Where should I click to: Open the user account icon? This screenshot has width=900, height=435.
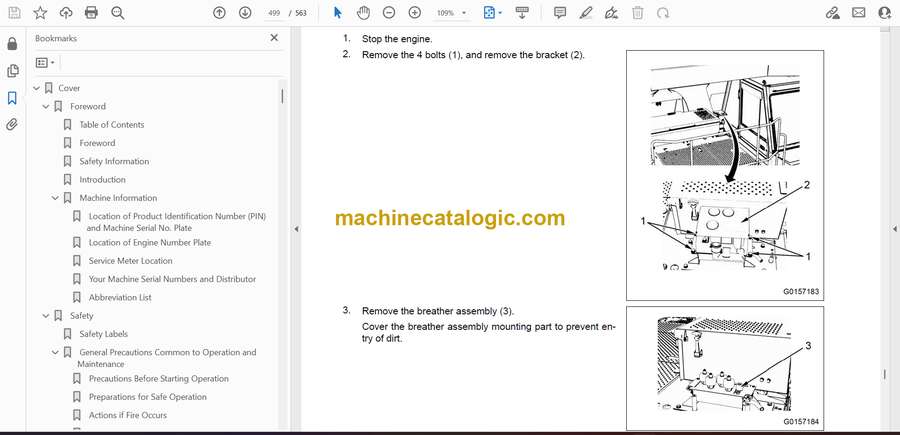885,13
